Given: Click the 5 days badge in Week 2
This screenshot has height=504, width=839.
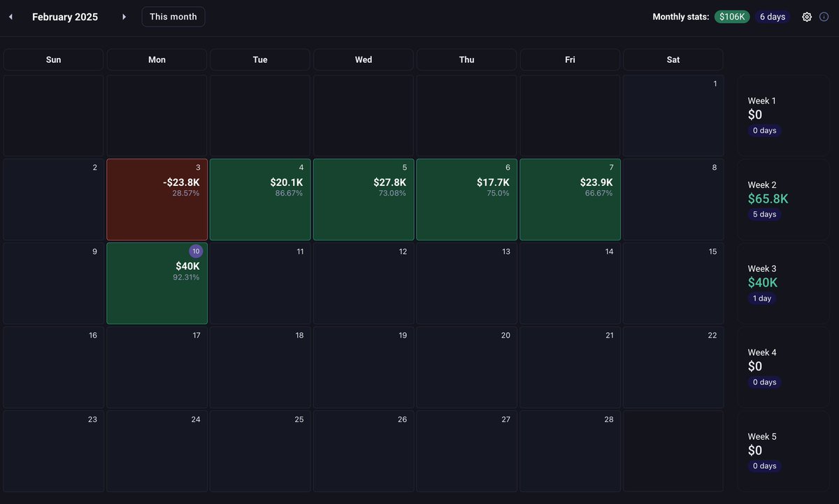Looking at the screenshot, I should point(764,215).
